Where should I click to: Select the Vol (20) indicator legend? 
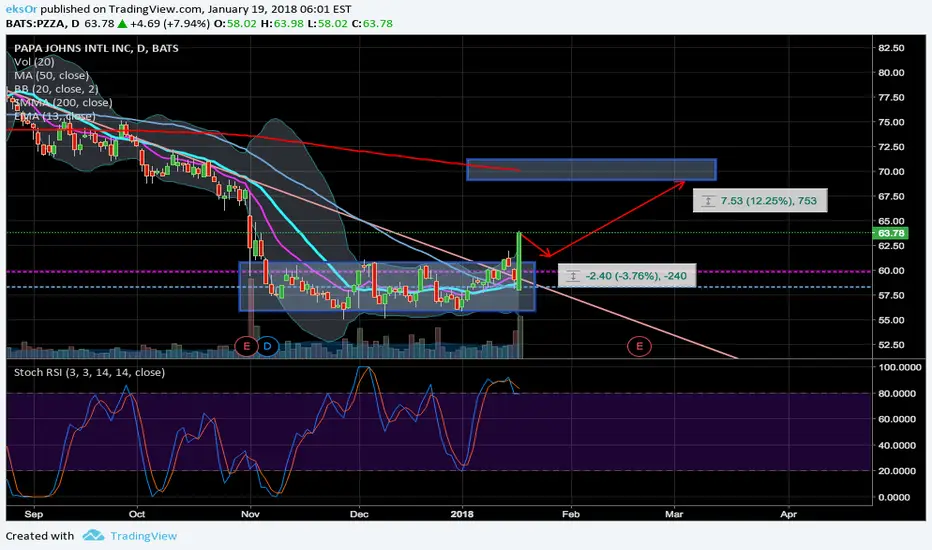tap(34, 62)
